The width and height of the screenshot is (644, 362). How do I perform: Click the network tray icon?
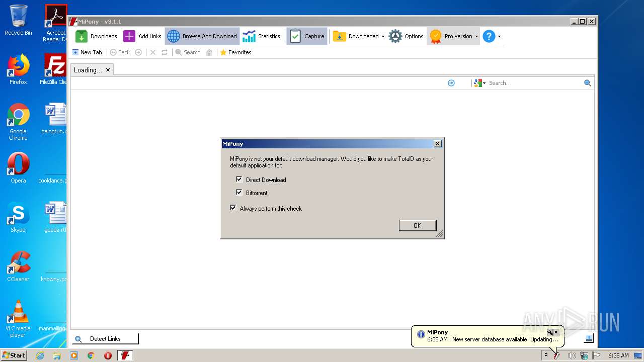pyautogui.click(x=584, y=355)
